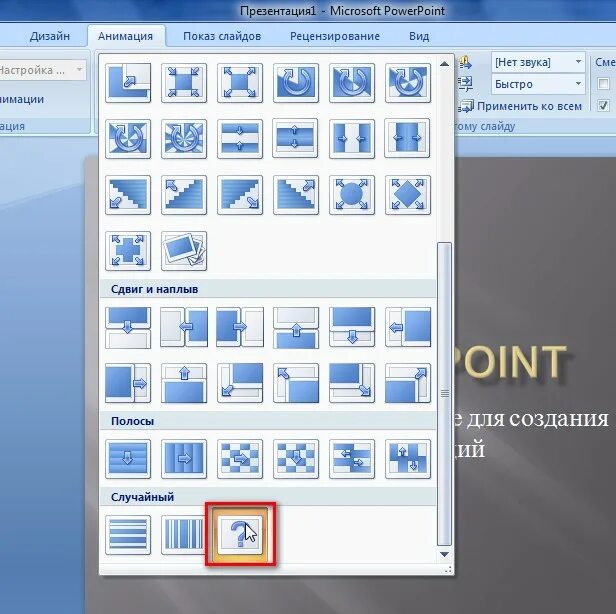Image resolution: width=616 pixels, height=614 pixels.
Task: Untick the checked slide-advance checkbox
Action: (603, 105)
